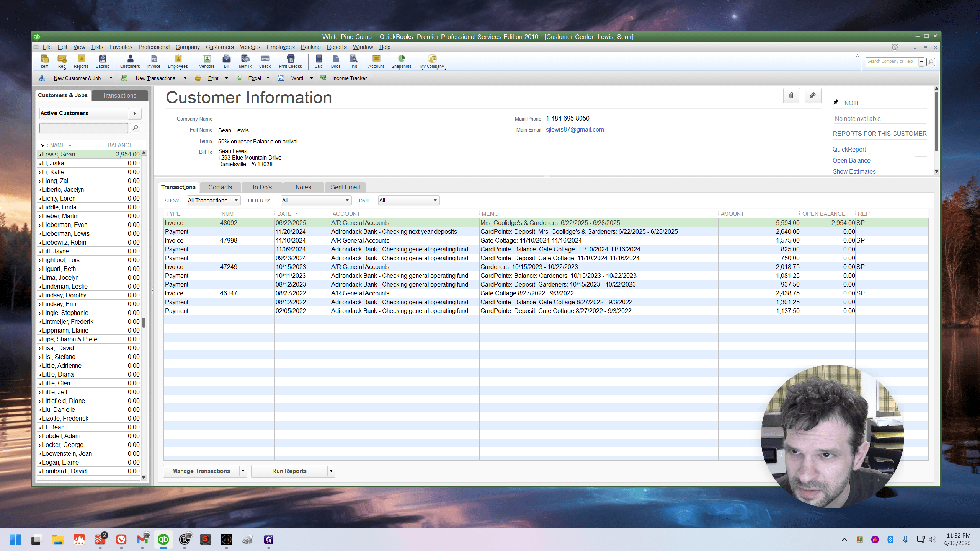Create an Invoice from the toolbar
The height and width of the screenshot is (551, 980).
click(154, 61)
